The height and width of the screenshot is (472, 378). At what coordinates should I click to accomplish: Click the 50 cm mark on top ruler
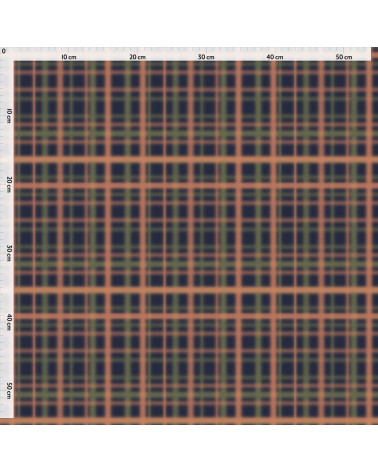coord(344,57)
